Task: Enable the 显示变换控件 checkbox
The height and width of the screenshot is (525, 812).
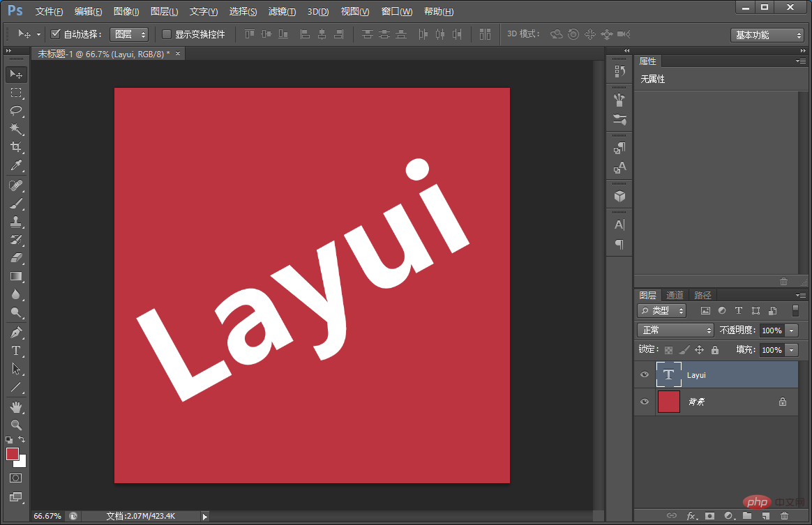Action: (x=167, y=34)
